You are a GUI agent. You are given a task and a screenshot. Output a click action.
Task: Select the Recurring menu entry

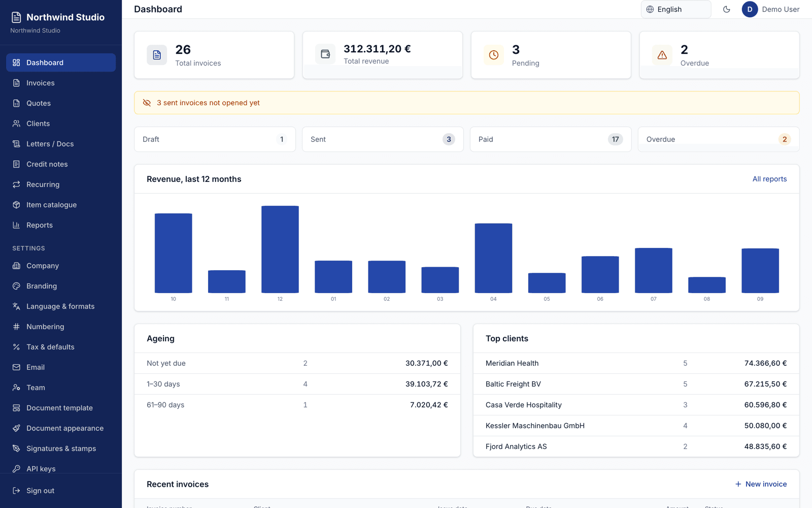click(x=61, y=184)
